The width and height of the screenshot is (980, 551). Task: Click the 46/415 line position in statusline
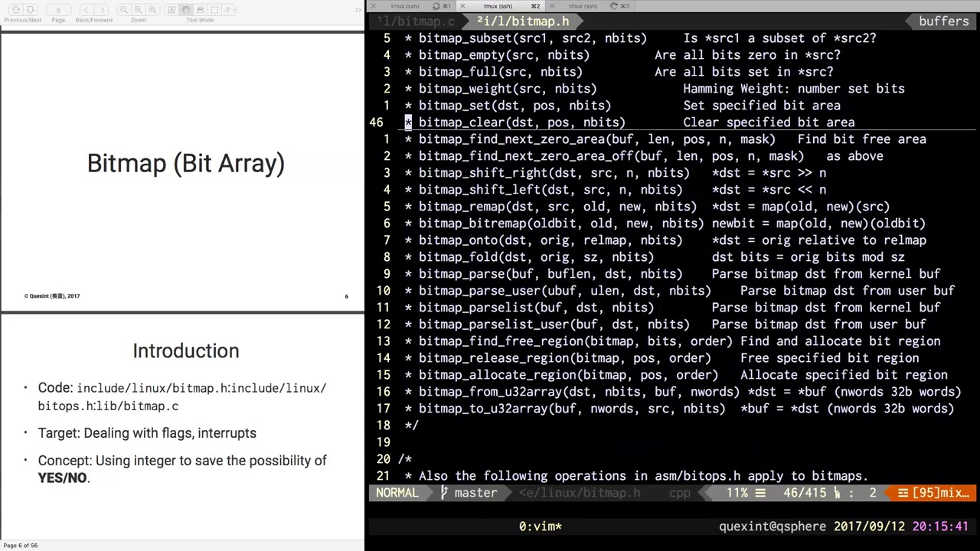coord(805,494)
